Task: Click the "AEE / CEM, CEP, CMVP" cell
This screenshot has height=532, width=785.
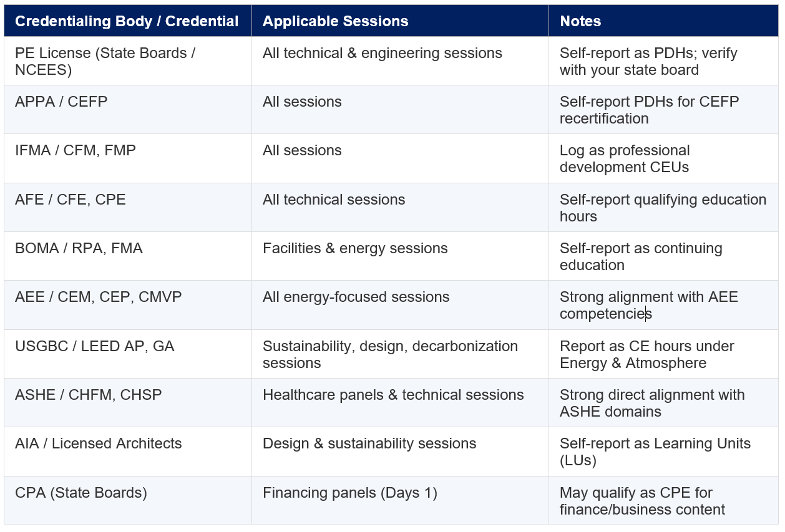Action: [99, 297]
